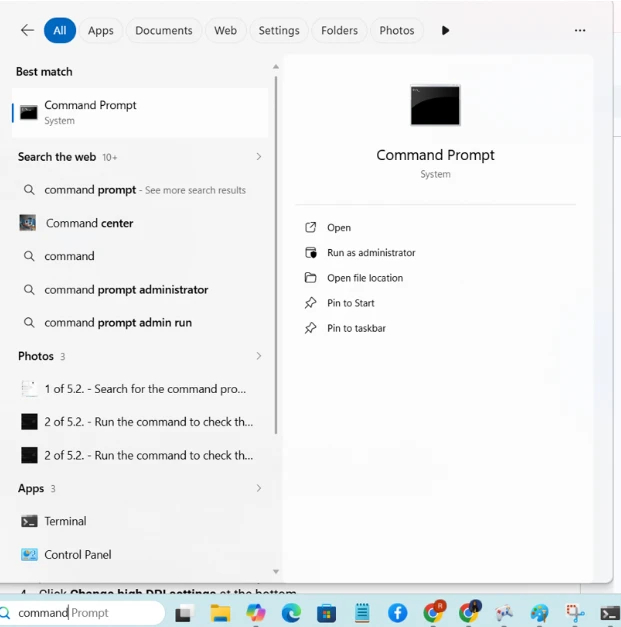
Task: Open the Terminal app result
Action: (x=140, y=521)
